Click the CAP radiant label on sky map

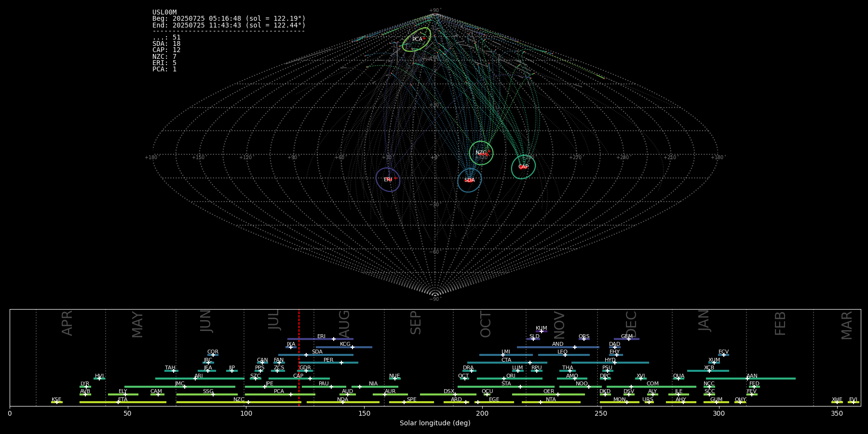(523, 167)
